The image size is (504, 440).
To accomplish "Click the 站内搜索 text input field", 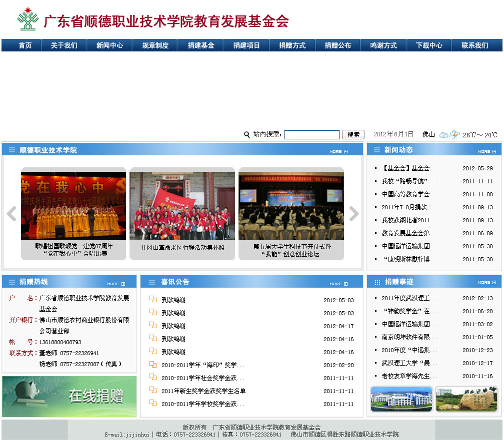I will (311, 135).
